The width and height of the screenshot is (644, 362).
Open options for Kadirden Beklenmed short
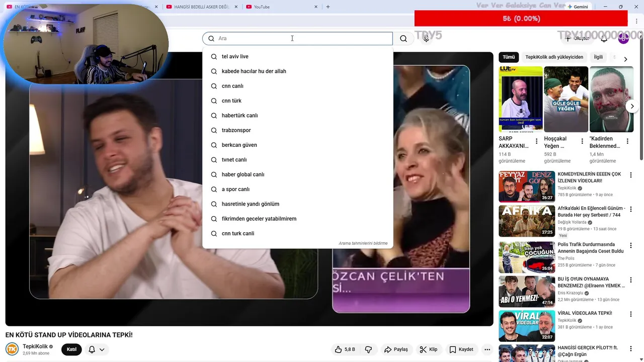pos(627,141)
